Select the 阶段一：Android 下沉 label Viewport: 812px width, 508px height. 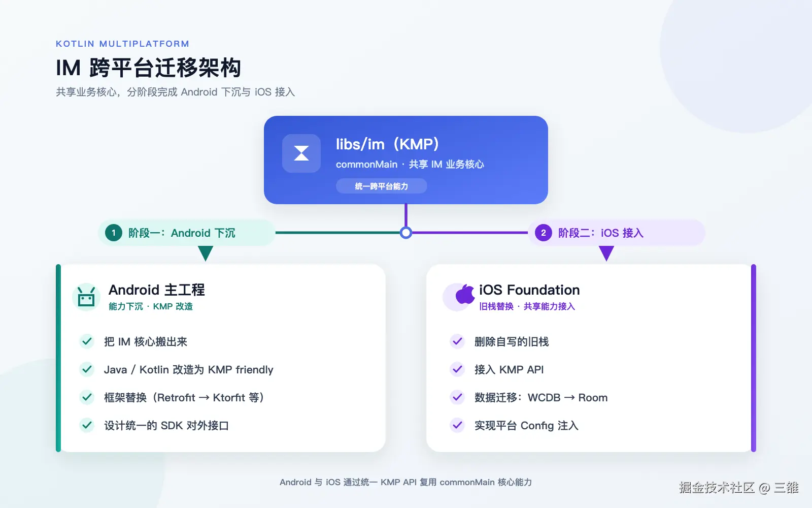[x=182, y=233]
